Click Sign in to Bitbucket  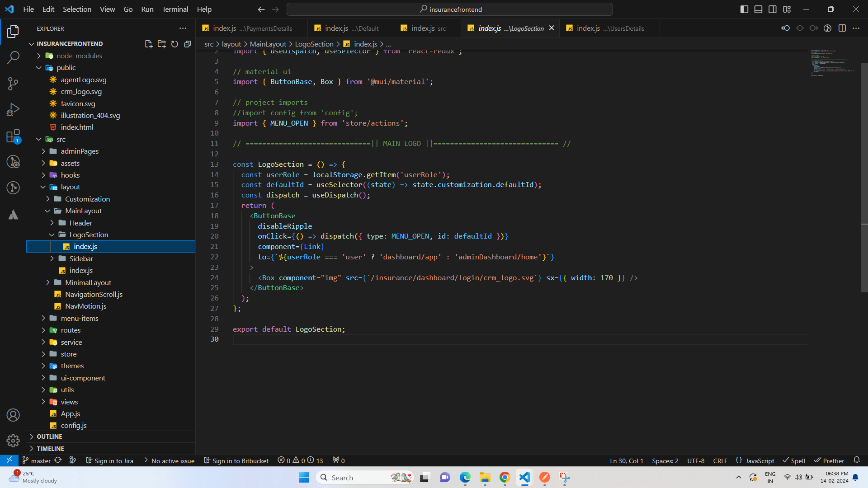point(236,460)
